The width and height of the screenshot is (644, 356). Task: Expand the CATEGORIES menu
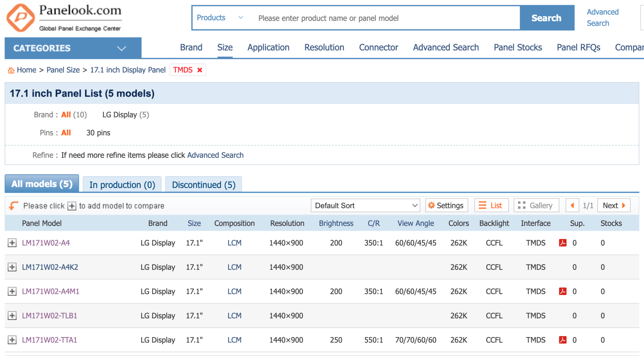[x=73, y=48]
